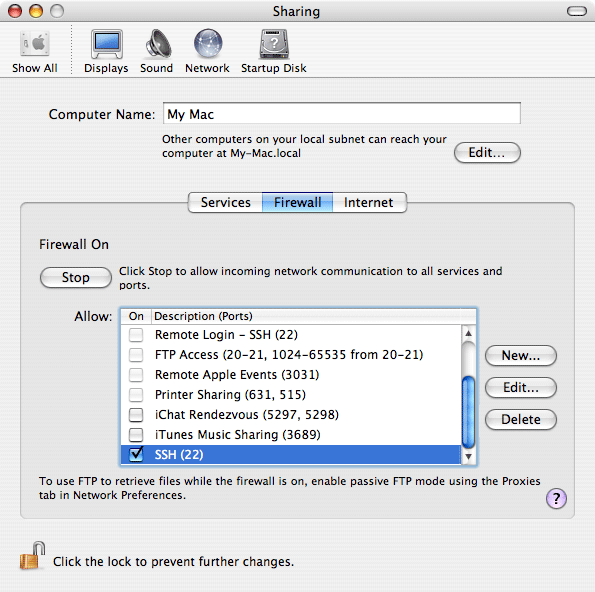Click the Stop firewall button
This screenshot has height=592, width=595.
(x=76, y=277)
